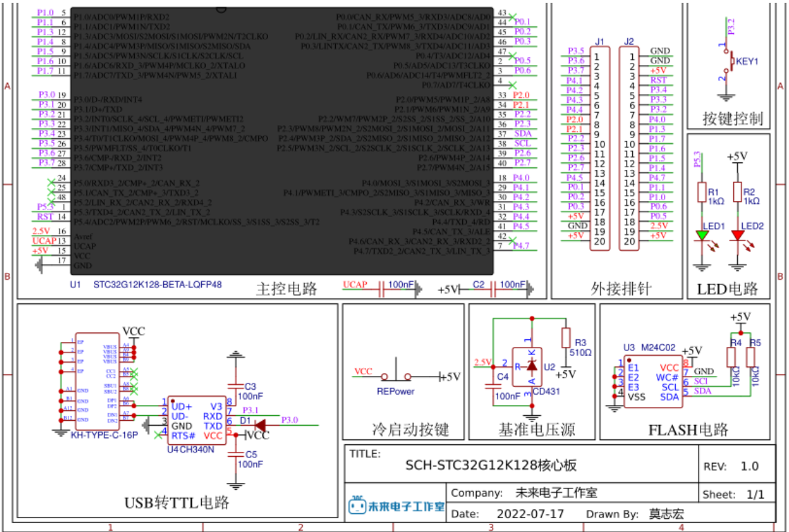Click the SDA net label at U1 pin 37
This screenshot has height=532, width=789.
click(x=523, y=133)
